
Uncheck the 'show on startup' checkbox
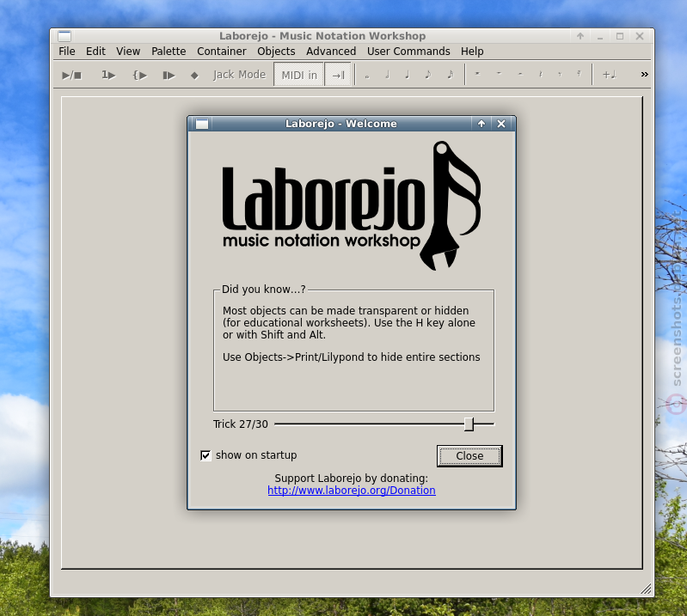205,455
